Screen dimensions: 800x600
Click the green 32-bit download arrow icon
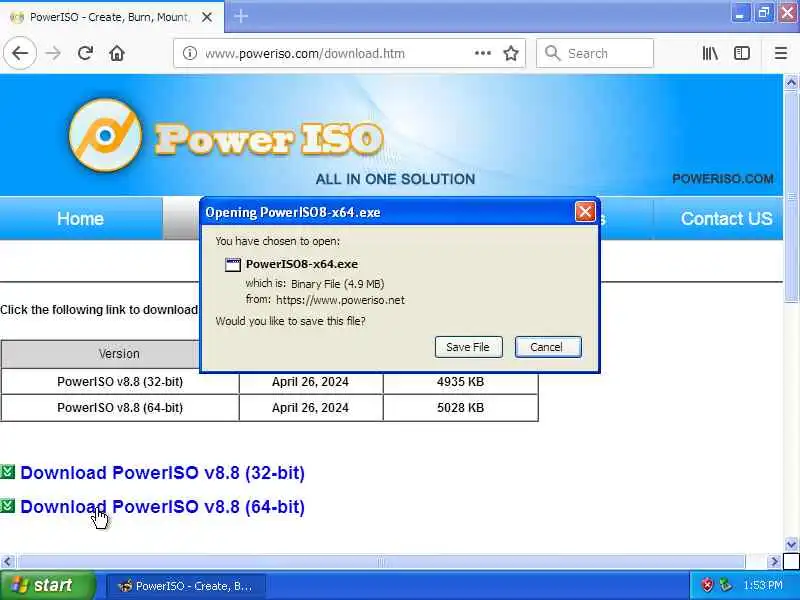tap(8, 472)
